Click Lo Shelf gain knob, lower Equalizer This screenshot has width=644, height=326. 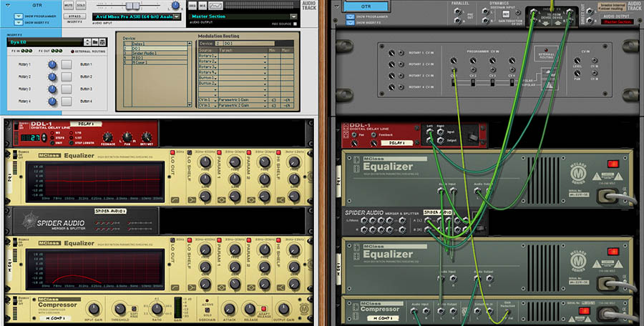[205, 267]
